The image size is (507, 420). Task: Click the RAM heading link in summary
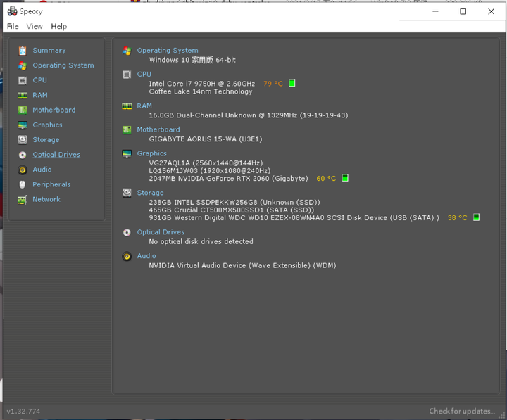pos(144,106)
